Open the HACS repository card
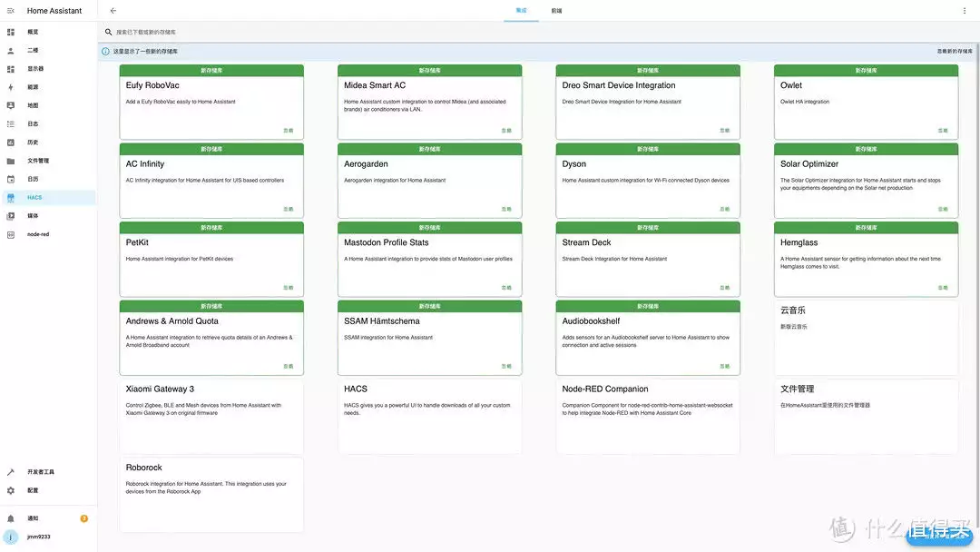This screenshot has height=552, width=980. [429, 417]
